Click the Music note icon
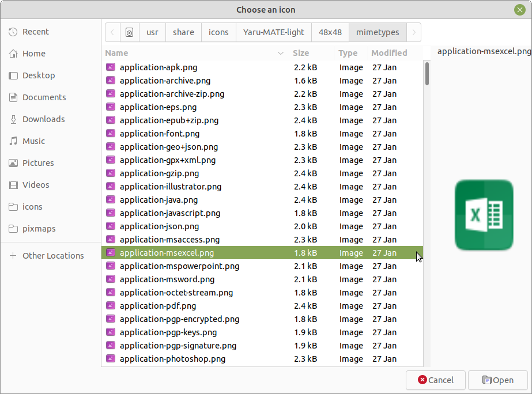This screenshot has width=532, height=394. [13, 141]
